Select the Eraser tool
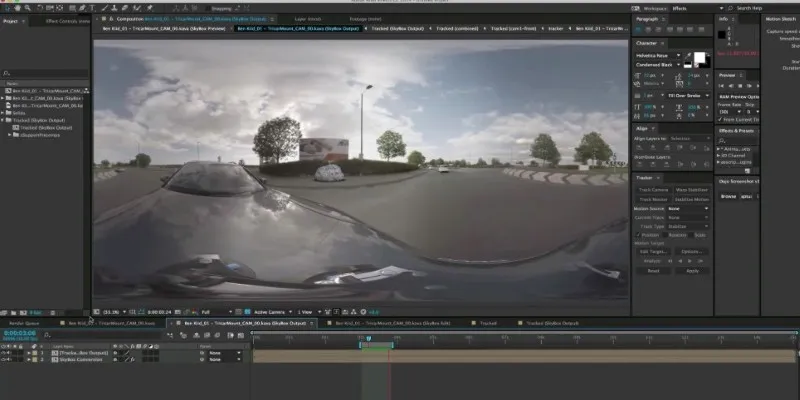800x400 pixels. [x=125, y=8]
